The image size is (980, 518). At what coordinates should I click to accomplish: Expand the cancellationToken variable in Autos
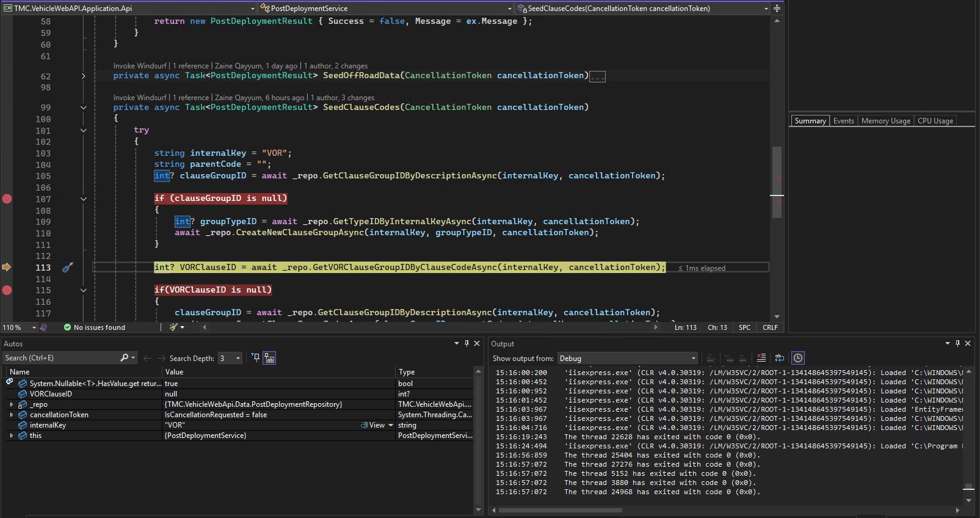(x=12, y=415)
